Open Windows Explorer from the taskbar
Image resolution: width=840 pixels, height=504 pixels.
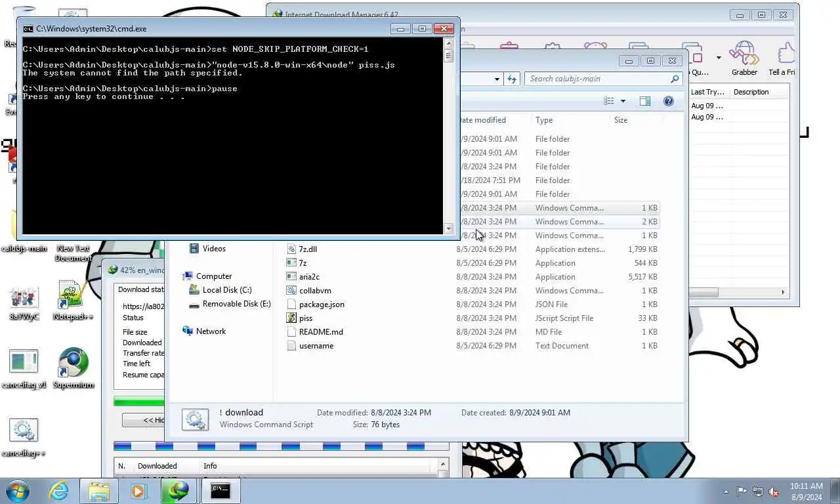click(x=98, y=490)
